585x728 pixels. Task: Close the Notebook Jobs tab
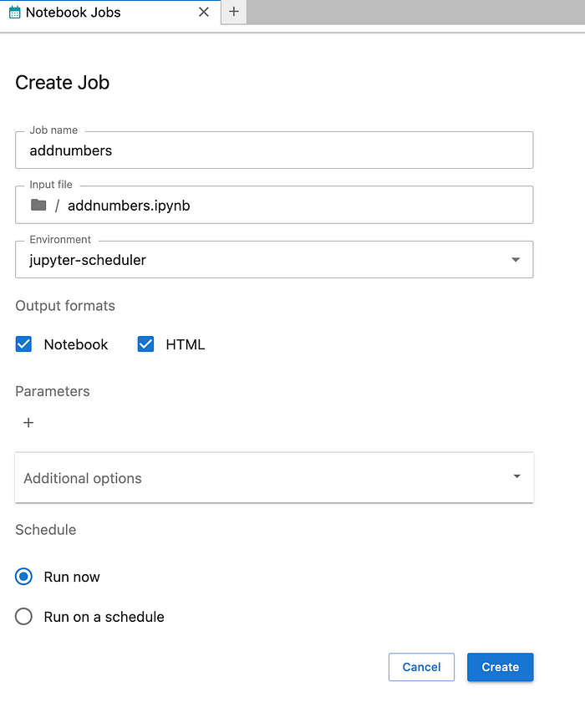coord(203,13)
